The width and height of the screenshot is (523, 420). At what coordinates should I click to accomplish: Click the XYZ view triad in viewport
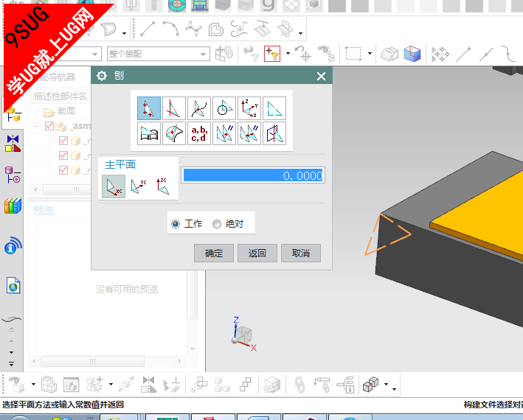point(244,334)
